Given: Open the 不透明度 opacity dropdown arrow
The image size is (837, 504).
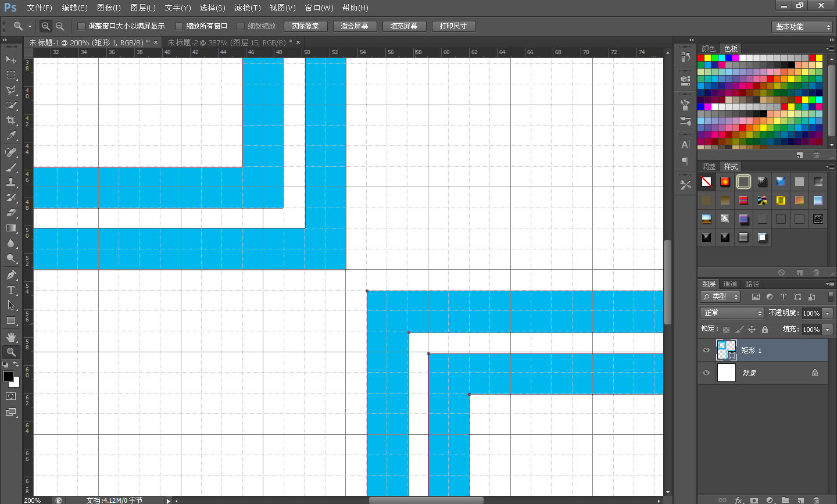Looking at the screenshot, I should [828, 313].
